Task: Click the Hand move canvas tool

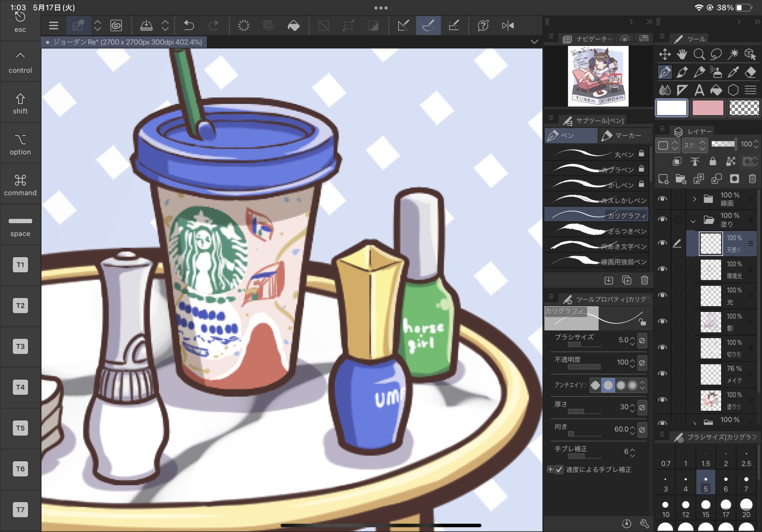Action: (x=682, y=54)
